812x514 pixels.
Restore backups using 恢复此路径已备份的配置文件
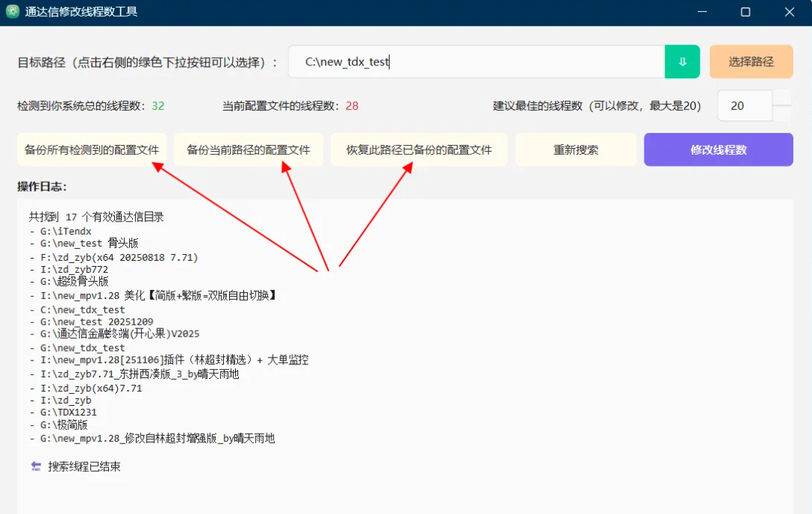pyautogui.click(x=418, y=149)
